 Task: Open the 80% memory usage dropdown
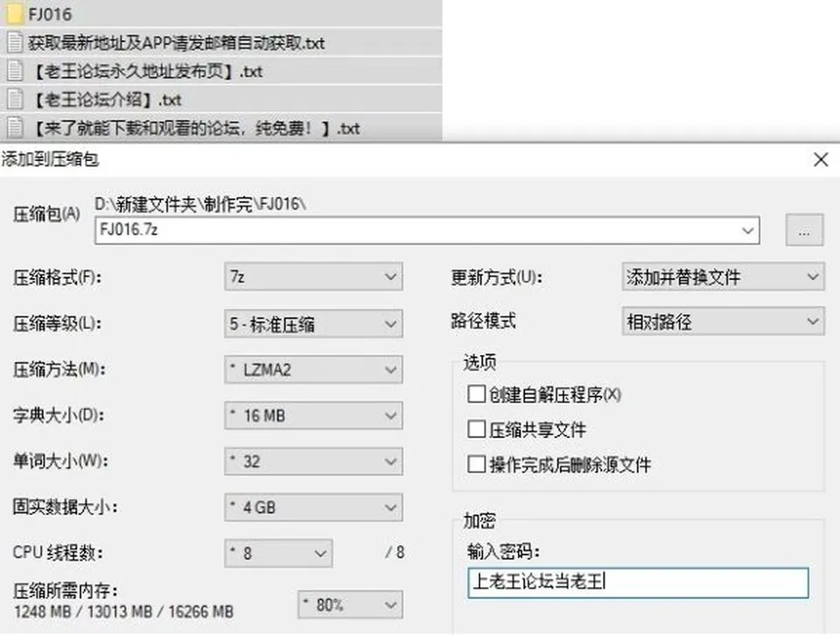coord(350,605)
